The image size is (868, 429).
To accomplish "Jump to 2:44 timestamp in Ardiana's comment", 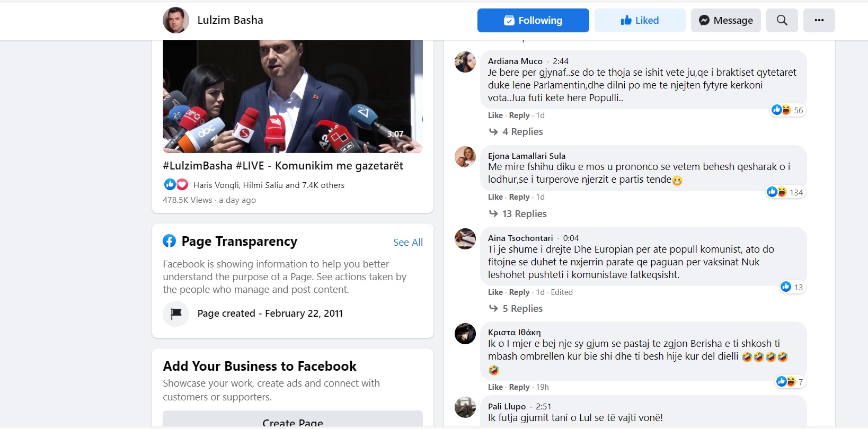I will click(x=560, y=61).
